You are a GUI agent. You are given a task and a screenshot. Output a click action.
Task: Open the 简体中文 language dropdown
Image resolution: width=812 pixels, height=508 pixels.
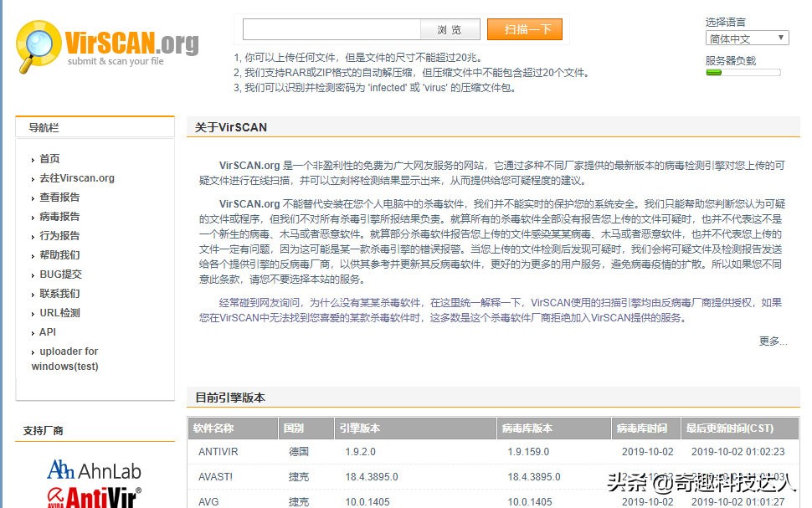point(747,38)
